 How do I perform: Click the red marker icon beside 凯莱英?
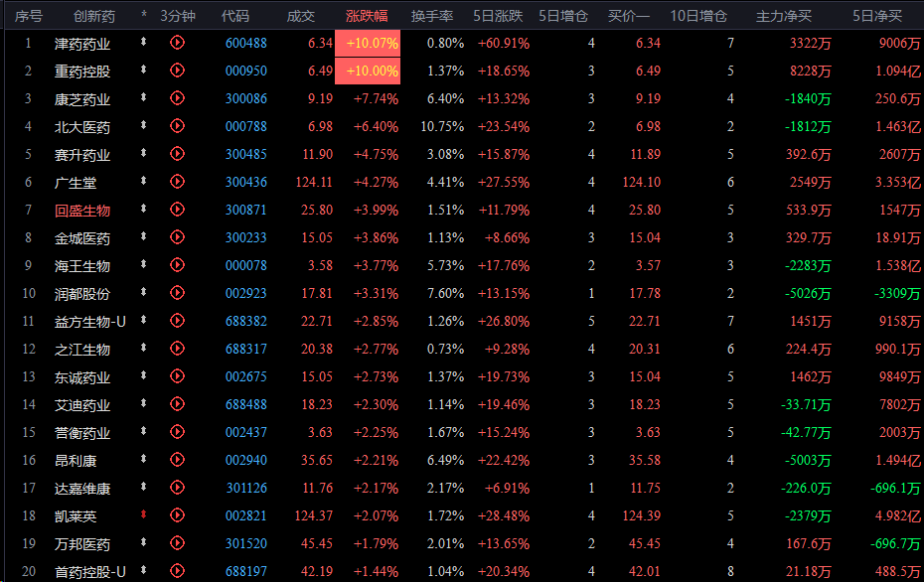(x=144, y=515)
